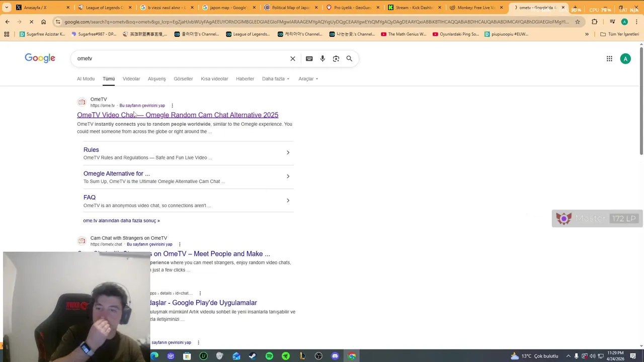Click the page vertical scrollbar
644x362 pixels.
coord(641,101)
